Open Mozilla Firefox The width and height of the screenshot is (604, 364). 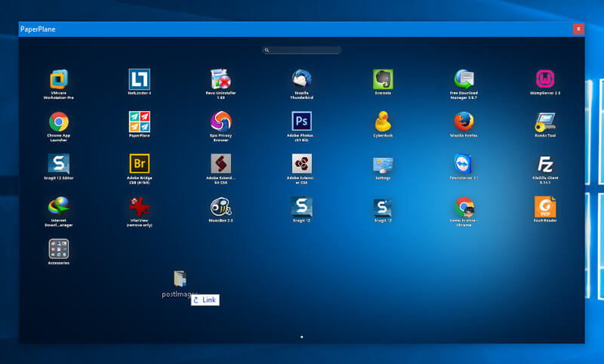coord(464,122)
